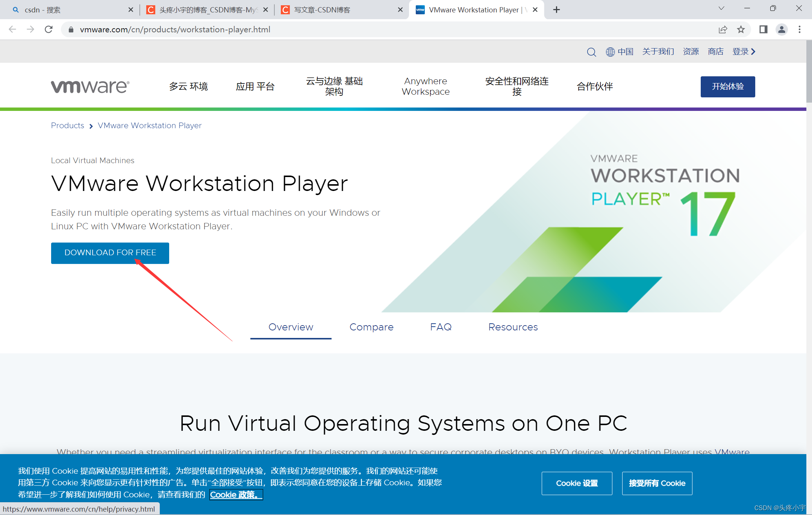Screen dimensions: 812x515
Task: Click the lock icon in address bar
Action: tap(71, 29)
